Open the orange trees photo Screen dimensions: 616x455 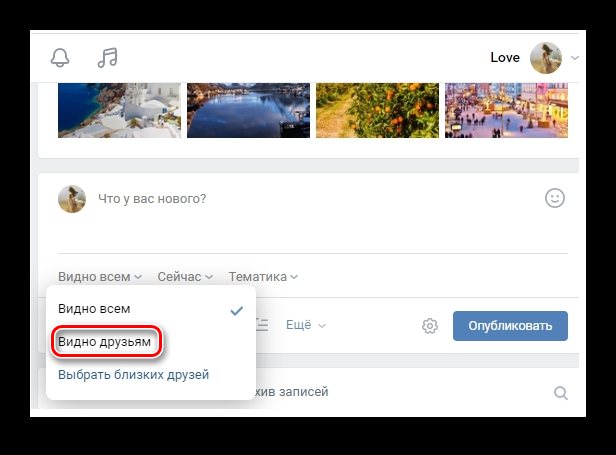click(377, 110)
